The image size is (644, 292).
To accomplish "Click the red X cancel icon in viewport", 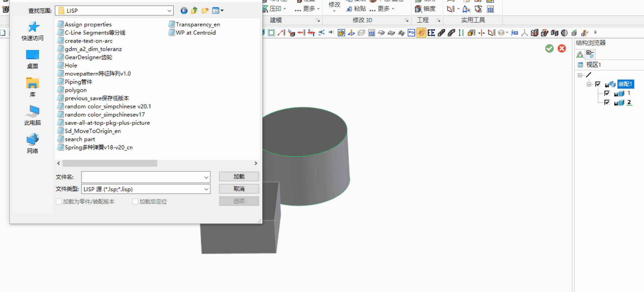I will [562, 48].
